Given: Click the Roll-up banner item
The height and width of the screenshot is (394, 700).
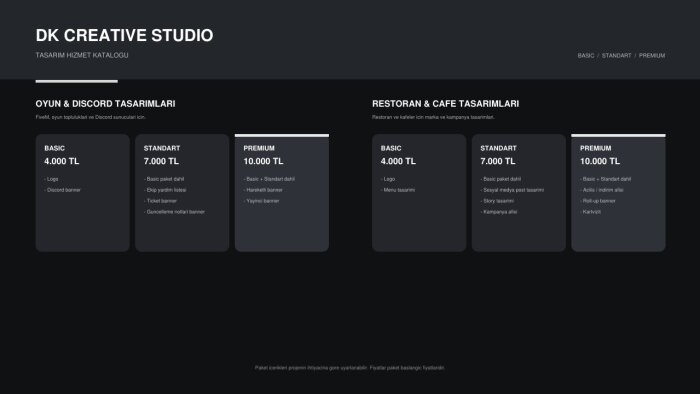Looking at the screenshot, I should [x=598, y=201].
